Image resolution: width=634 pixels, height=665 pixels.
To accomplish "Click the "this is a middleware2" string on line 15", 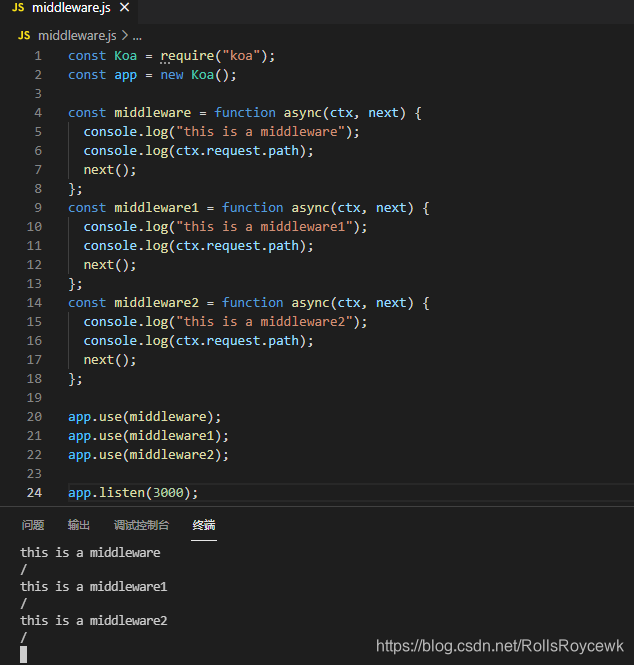I will 264,322.
